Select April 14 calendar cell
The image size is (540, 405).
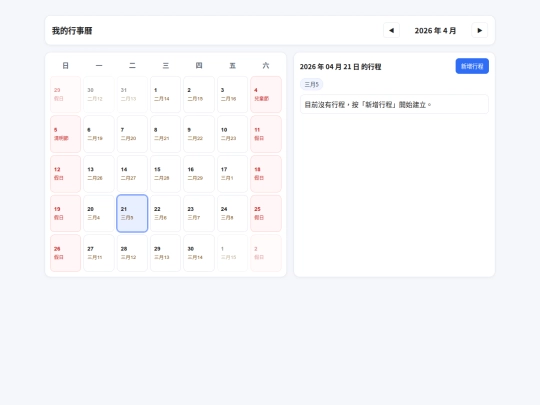click(132, 174)
